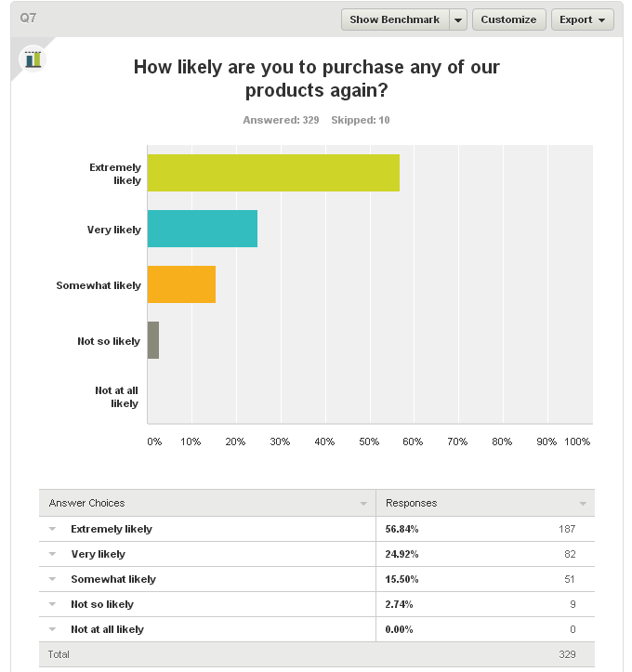The image size is (632, 672).
Task: Expand the Somewhat likely row arrow
Action: point(52,579)
